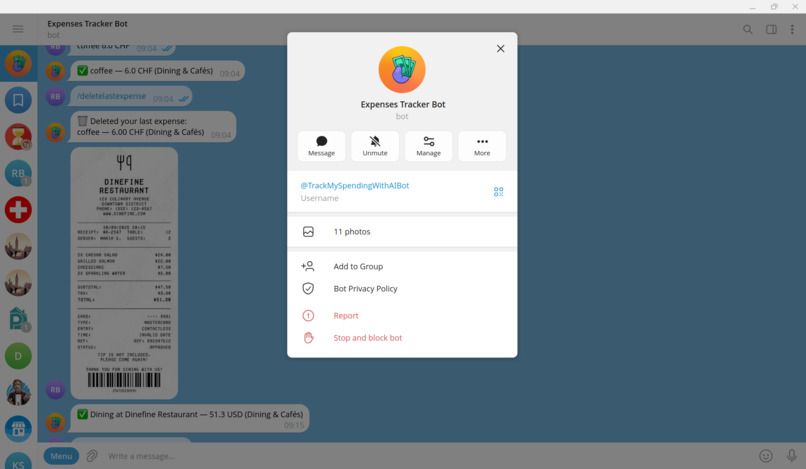This screenshot has height=469, width=806.
Task: Click the bot Menu button
Action: tap(61, 456)
